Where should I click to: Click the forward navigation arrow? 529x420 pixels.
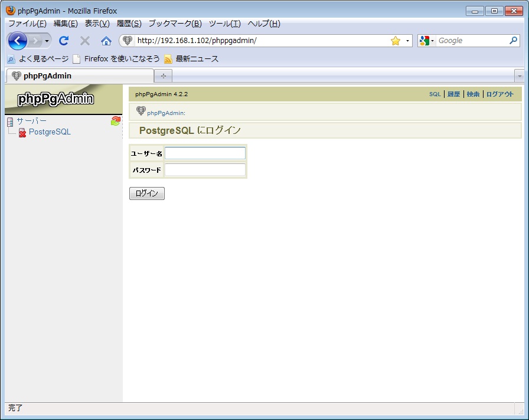(35, 41)
